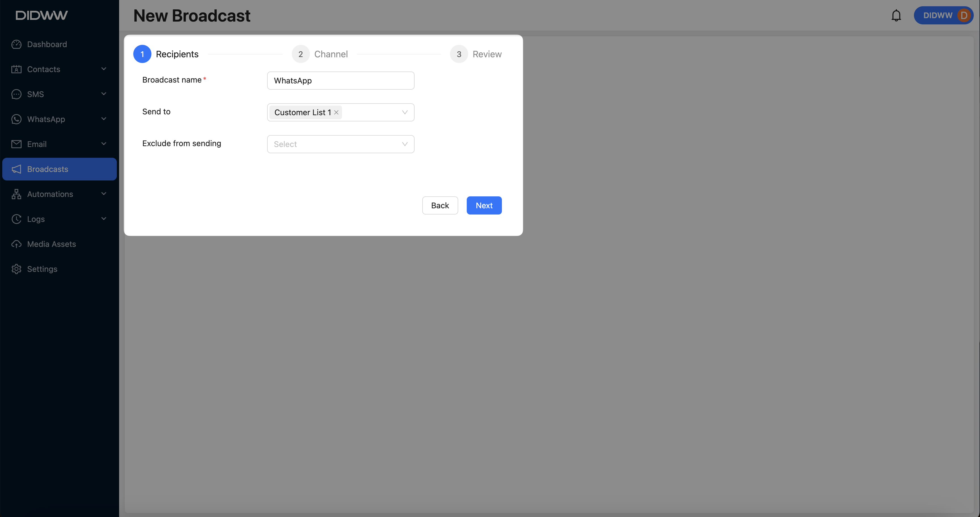The width and height of the screenshot is (980, 517).
Task: Expand the Automations submenu
Action: pyautogui.click(x=104, y=194)
